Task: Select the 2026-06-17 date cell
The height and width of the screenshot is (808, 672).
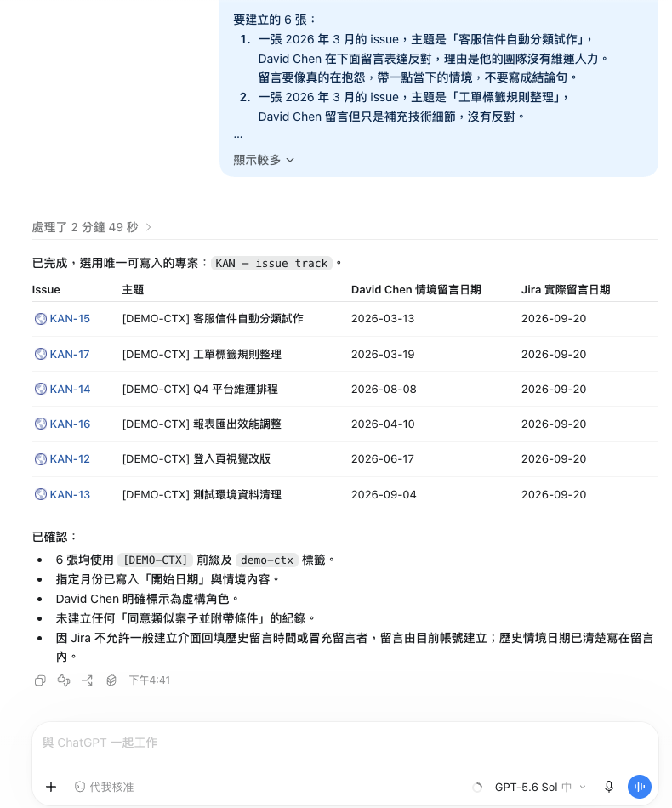Action: [383, 459]
